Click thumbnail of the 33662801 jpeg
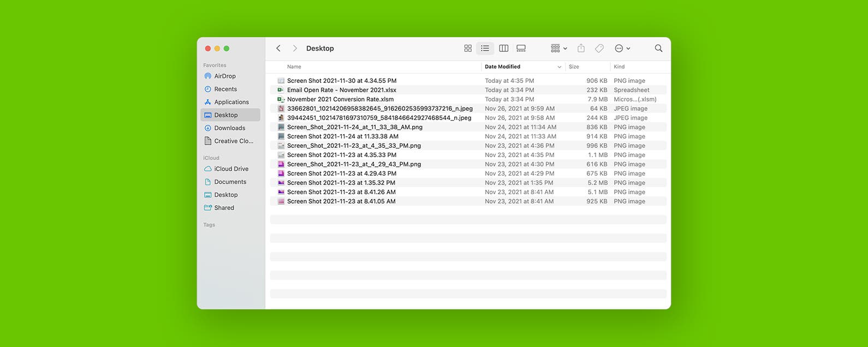The width and height of the screenshot is (868, 347). pyautogui.click(x=281, y=109)
